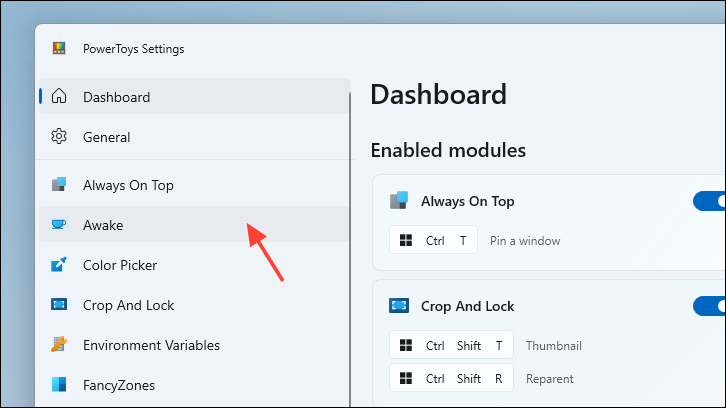Click the Win Ctrl Shift T Thumbnail shortcut
The image size is (726, 408).
point(451,345)
